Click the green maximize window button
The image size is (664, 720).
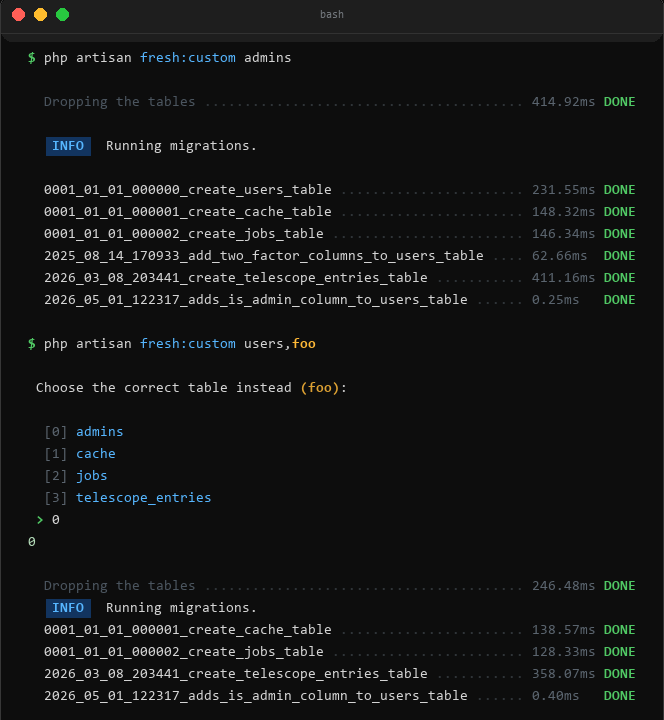(62, 15)
